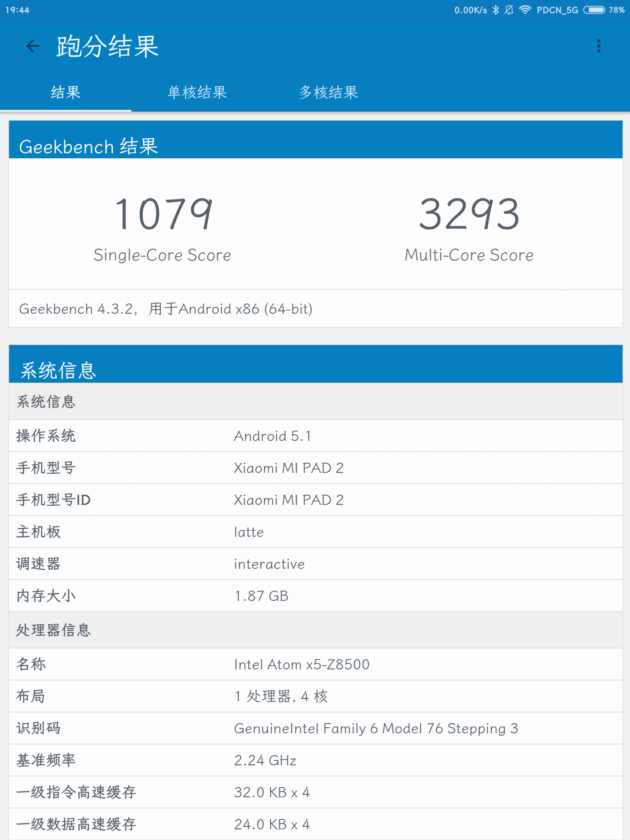Tap the 1 处理器, 4 核 layout value
The height and width of the screenshot is (840, 630).
point(281,696)
